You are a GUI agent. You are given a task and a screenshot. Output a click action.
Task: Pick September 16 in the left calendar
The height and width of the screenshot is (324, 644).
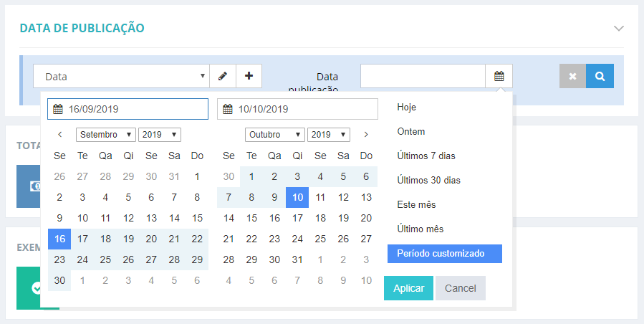click(59, 239)
